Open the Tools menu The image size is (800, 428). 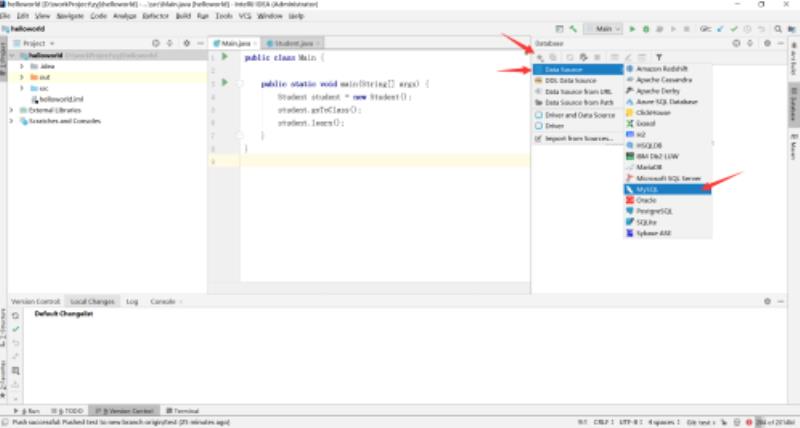click(x=223, y=16)
